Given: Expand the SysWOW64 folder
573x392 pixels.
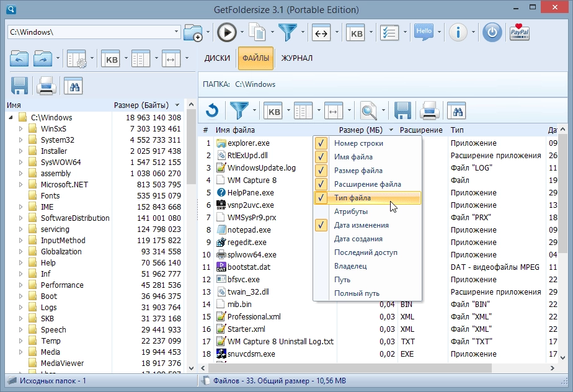Looking at the screenshot, I should pos(21,163).
